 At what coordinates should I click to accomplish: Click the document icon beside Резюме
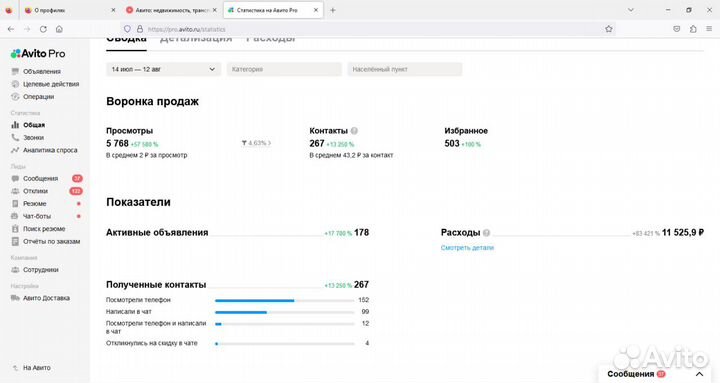(15, 203)
